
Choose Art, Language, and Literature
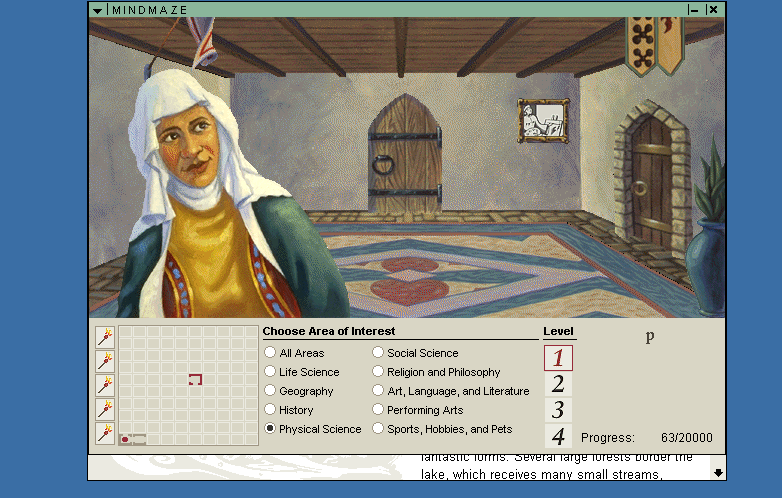[x=378, y=390]
